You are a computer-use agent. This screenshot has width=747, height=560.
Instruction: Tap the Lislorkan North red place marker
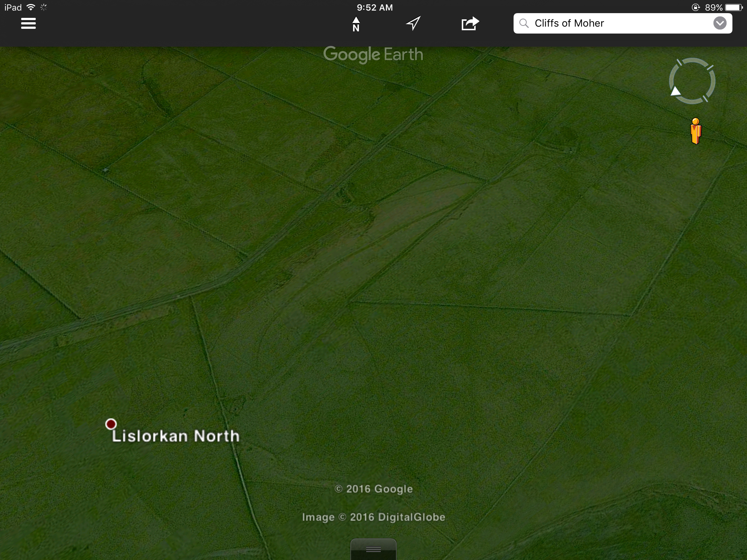click(111, 424)
